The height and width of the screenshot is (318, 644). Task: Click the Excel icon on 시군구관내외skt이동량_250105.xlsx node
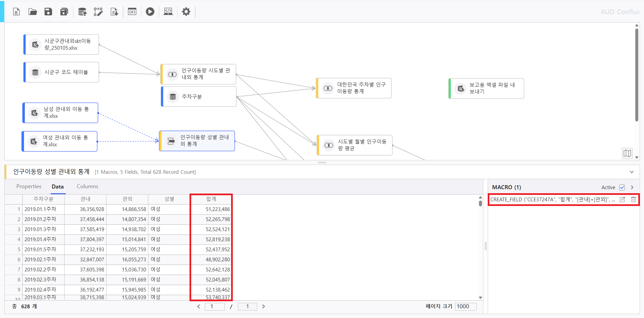[35, 45]
